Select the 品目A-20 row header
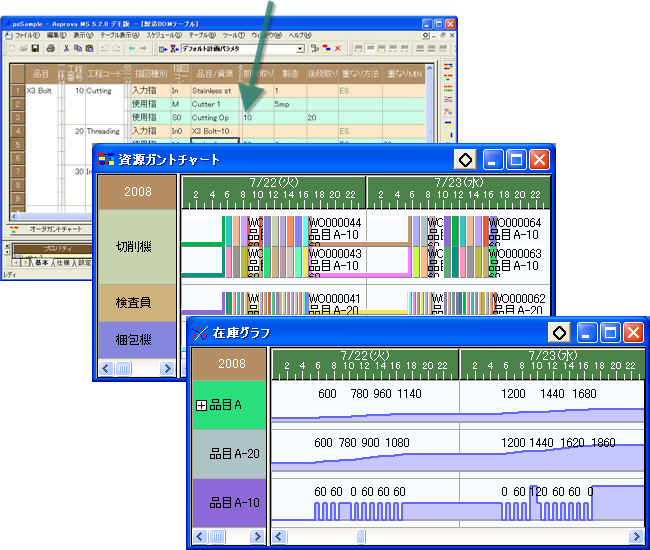 (x=234, y=453)
